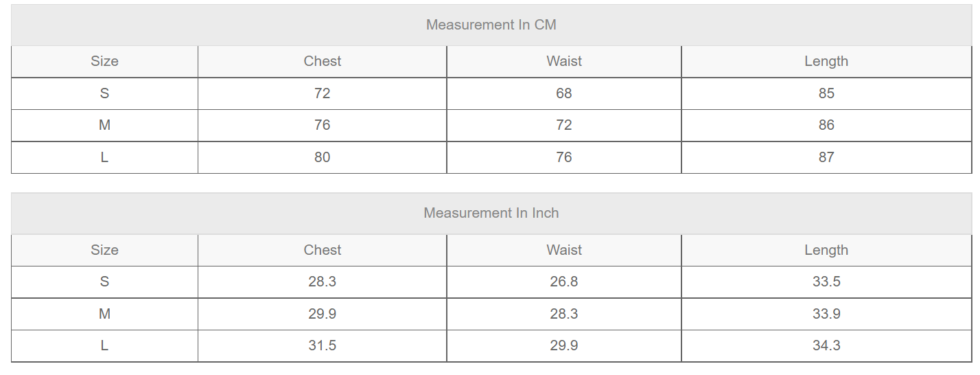Click the chest value 80 for size L
Viewport: 980px width, 375px height.
322,157
